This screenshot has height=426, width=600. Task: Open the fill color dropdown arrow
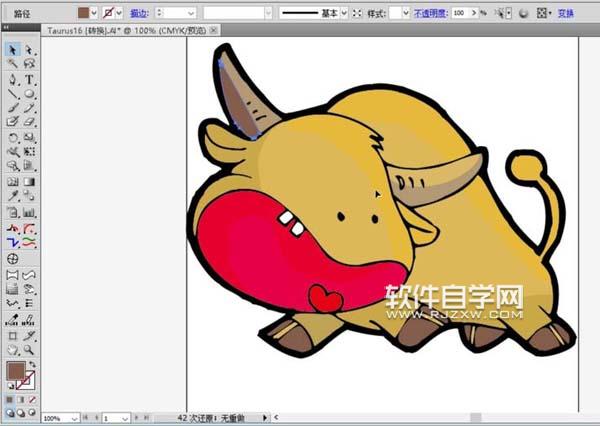tap(94, 13)
